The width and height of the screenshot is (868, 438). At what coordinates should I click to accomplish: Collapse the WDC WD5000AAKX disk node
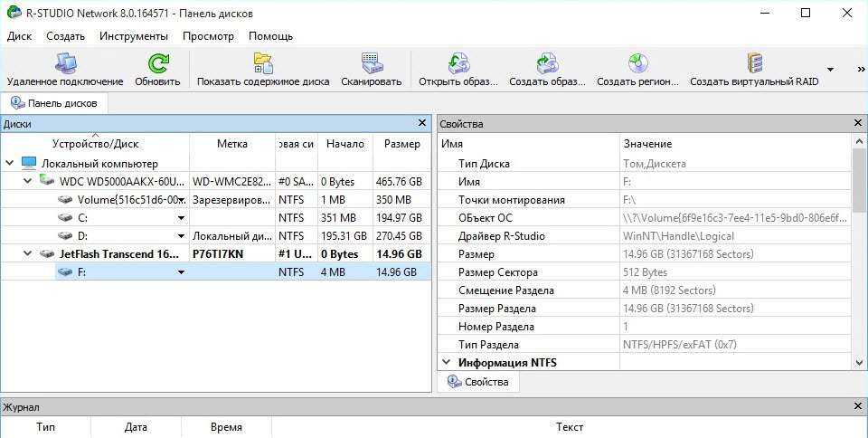(27, 181)
